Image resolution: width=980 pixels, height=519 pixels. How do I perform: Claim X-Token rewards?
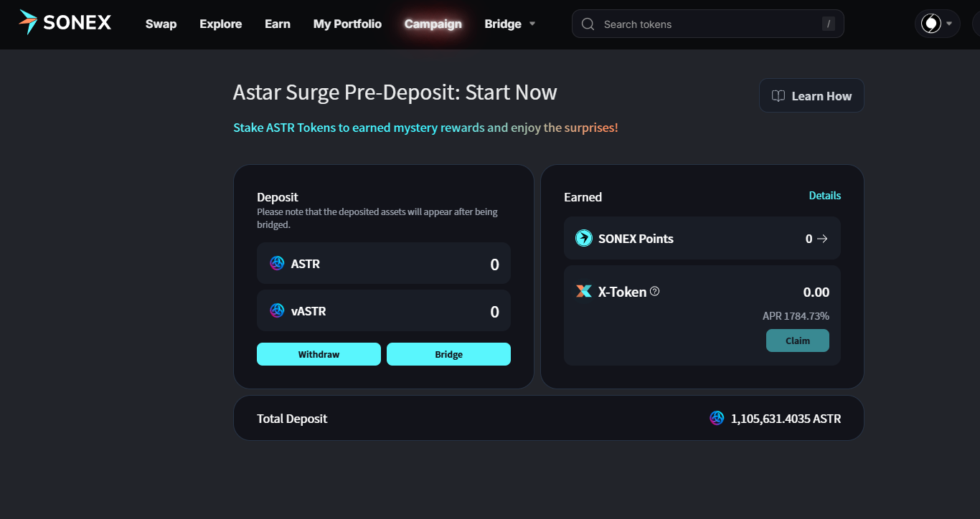click(798, 341)
